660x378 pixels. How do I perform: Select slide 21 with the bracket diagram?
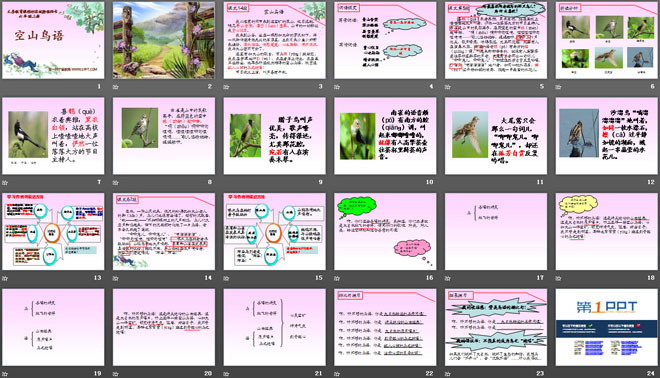pos(274,327)
